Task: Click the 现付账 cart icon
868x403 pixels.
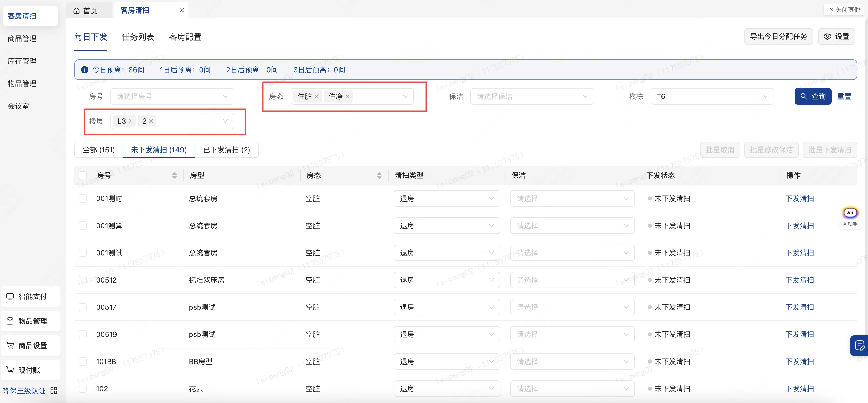Action: click(10, 370)
